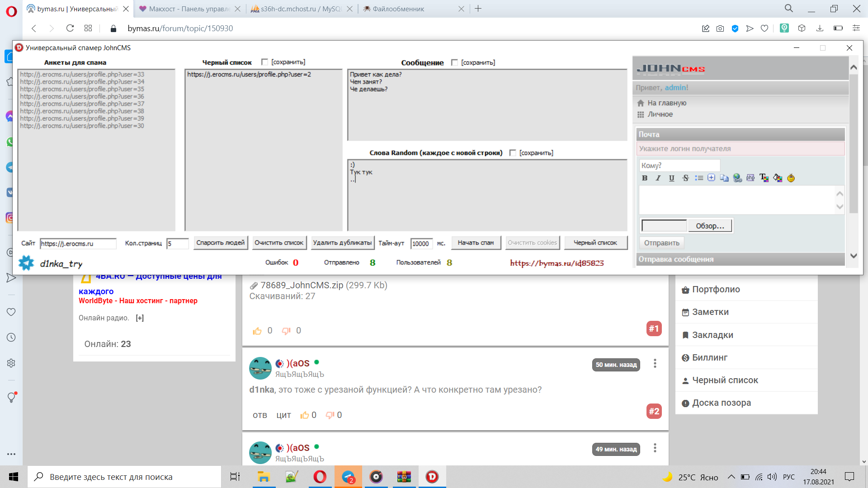Open the three-dot menu of post #2
The height and width of the screenshot is (488, 868).
655,364
